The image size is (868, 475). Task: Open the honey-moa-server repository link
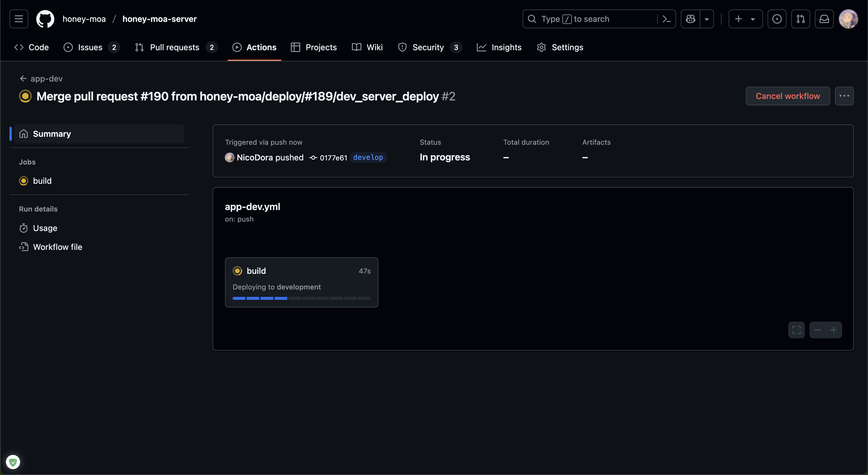(160, 19)
